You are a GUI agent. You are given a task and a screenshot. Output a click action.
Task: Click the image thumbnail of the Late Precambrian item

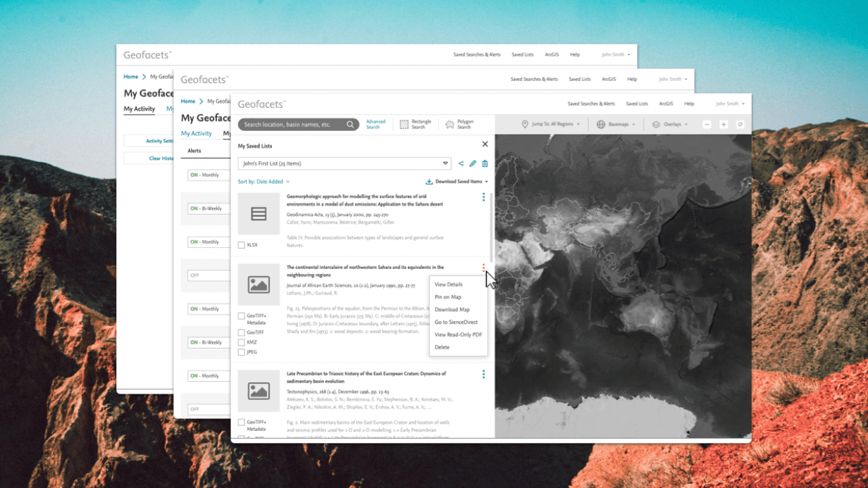[x=259, y=391]
